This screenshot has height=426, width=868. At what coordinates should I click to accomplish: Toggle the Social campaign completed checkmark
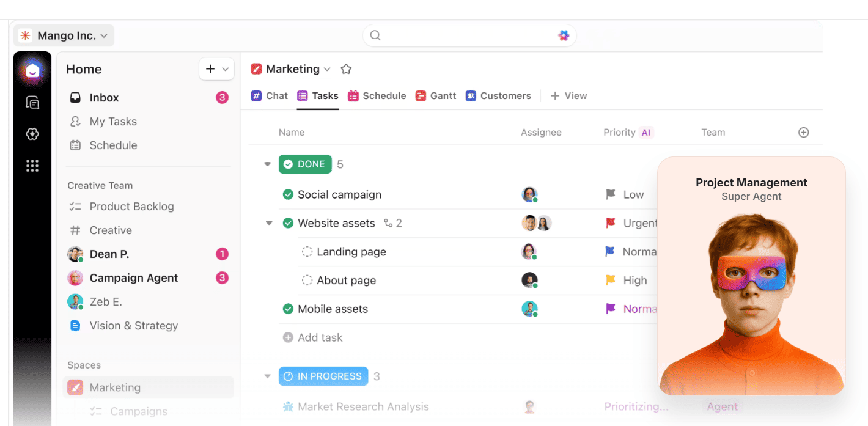[288, 194]
